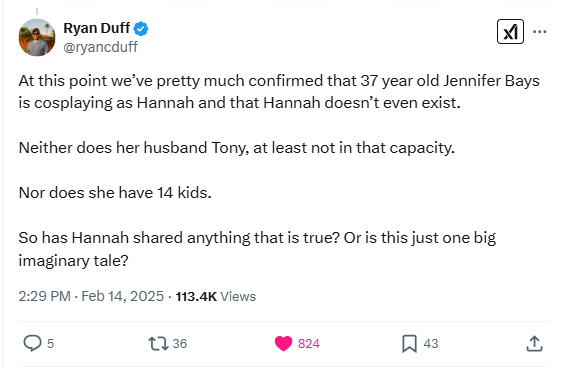The height and width of the screenshot is (367, 561).
Task: View the 113.4K Views analytics
Action: [x=216, y=297]
